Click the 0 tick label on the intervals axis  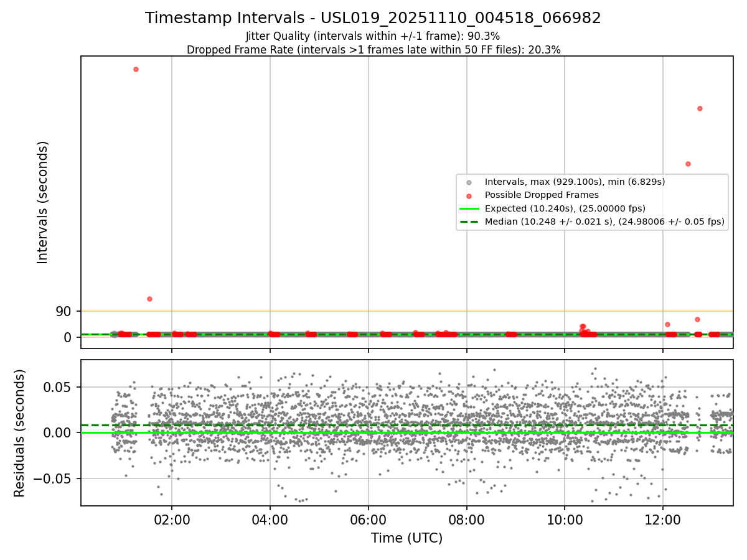pyautogui.click(x=68, y=337)
